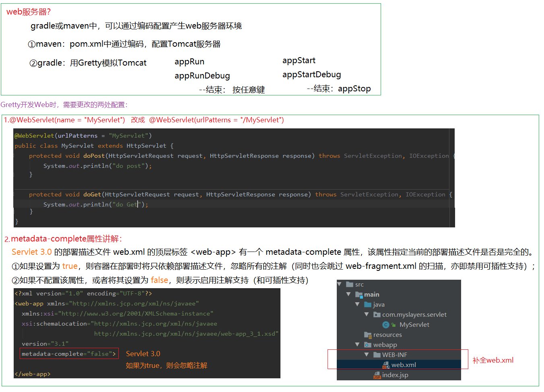
Task: Click the webapp web-root folder icon
Action: coord(368,345)
